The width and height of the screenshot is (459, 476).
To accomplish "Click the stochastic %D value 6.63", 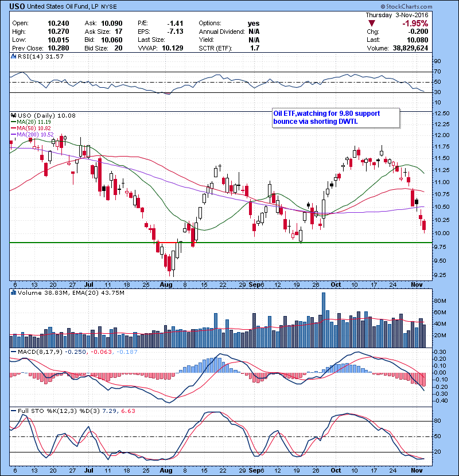I will (x=128, y=411).
